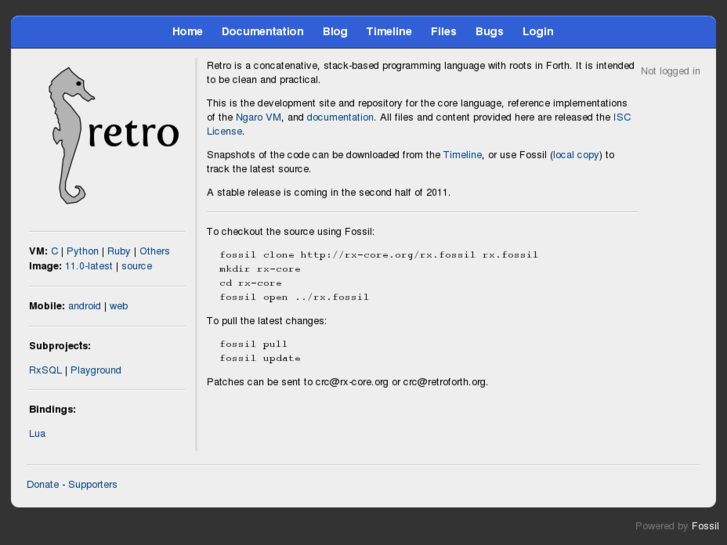
Task: Open the C VM implementation link
Action: coord(55,252)
